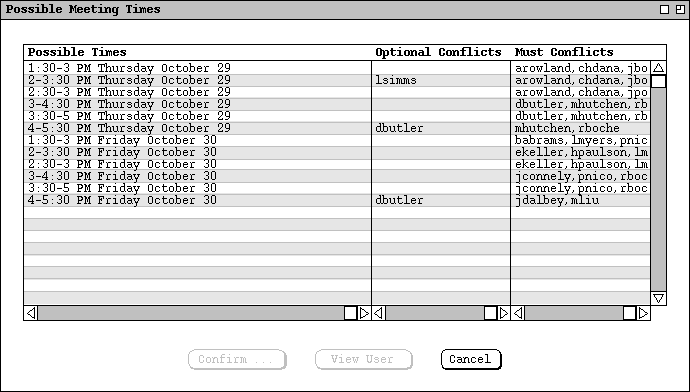Click the vertical scrollbar thumb
Screen dimensions: 690x392
coord(658,81)
